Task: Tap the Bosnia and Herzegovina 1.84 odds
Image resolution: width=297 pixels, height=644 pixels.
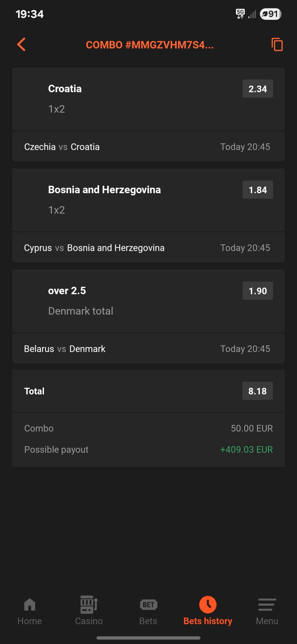Action: tap(258, 190)
